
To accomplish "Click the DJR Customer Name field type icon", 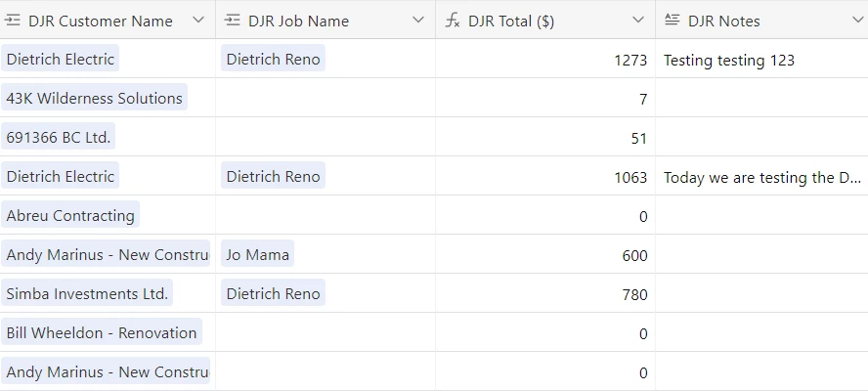I will click(12, 22).
